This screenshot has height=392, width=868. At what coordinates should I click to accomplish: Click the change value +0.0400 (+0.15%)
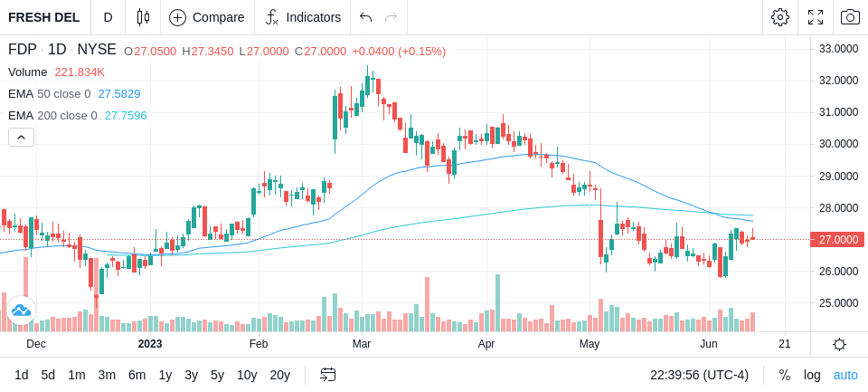click(x=399, y=51)
